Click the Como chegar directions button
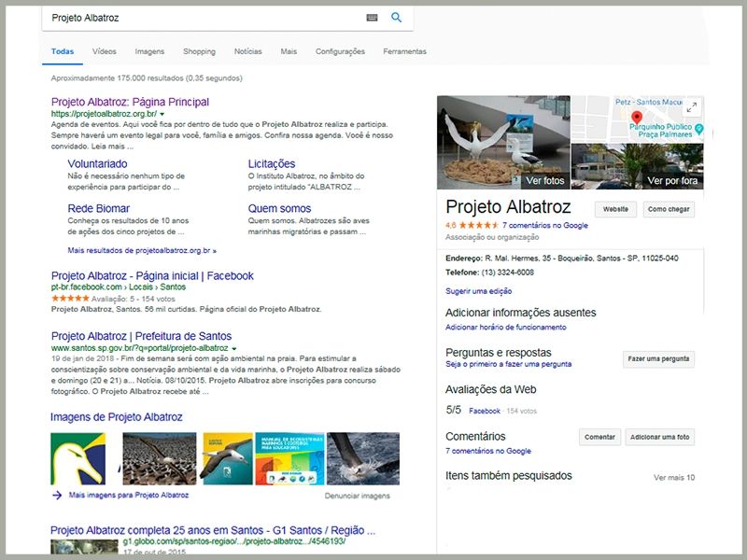Image resolution: width=747 pixels, height=560 pixels. 669,209
